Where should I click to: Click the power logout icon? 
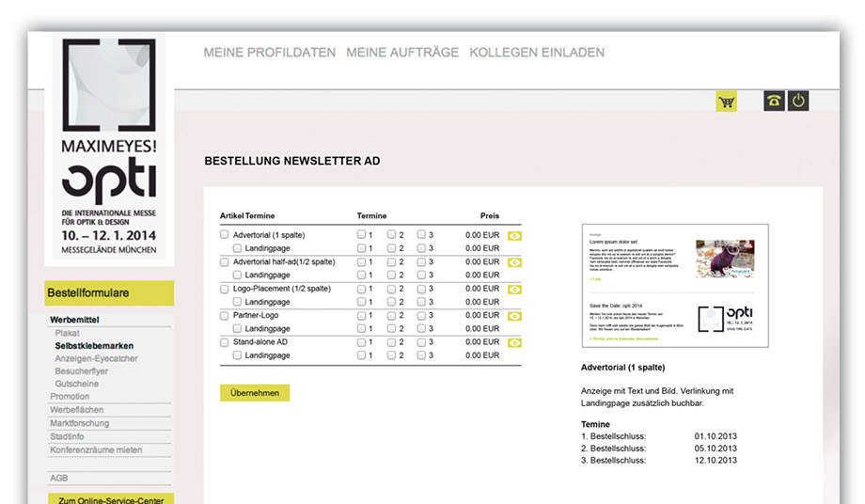pyautogui.click(x=798, y=102)
